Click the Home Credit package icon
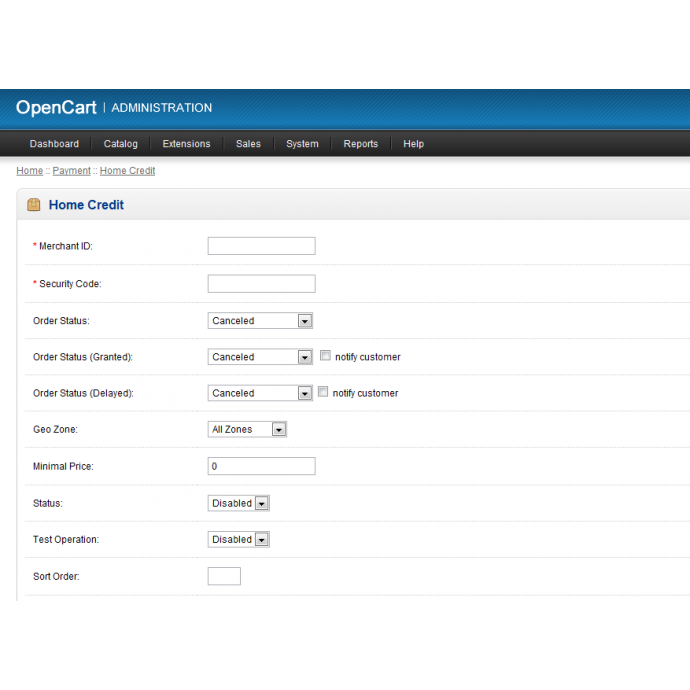This screenshot has width=690, height=690. click(34, 205)
